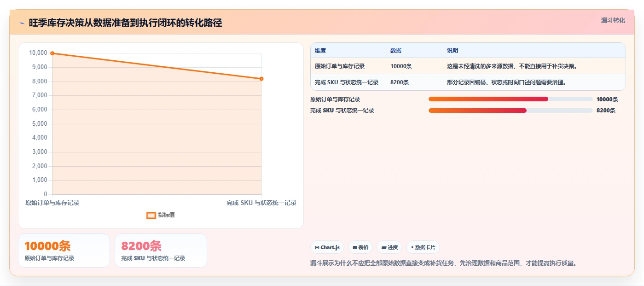Click the 维度 column header

(x=320, y=51)
